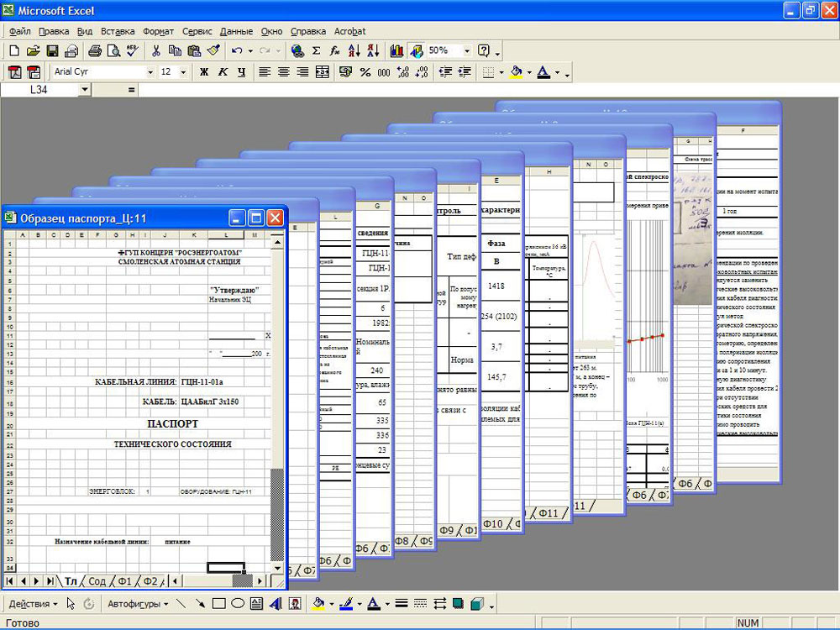Click the Open file folder icon

34,51
